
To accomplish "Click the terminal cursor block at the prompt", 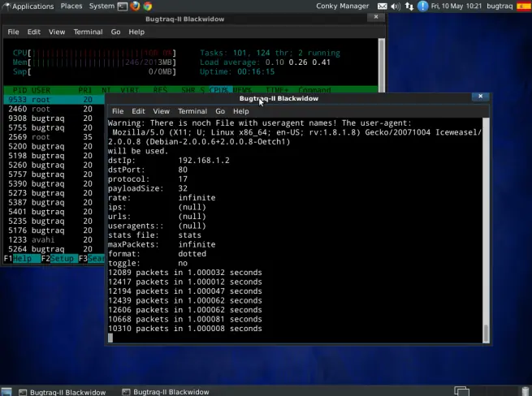I will tap(110, 338).
